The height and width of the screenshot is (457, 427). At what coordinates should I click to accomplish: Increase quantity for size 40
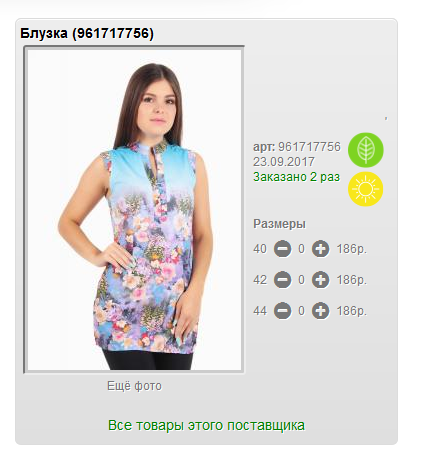320,249
